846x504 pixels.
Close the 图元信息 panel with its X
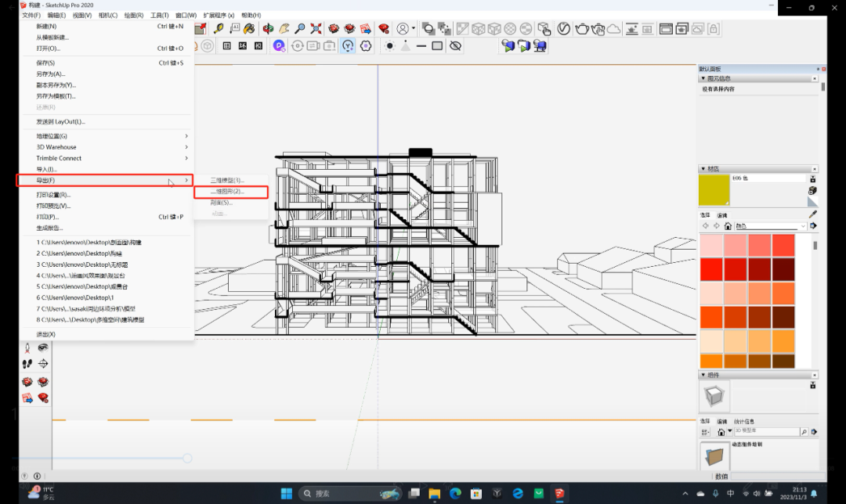pos(815,79)
